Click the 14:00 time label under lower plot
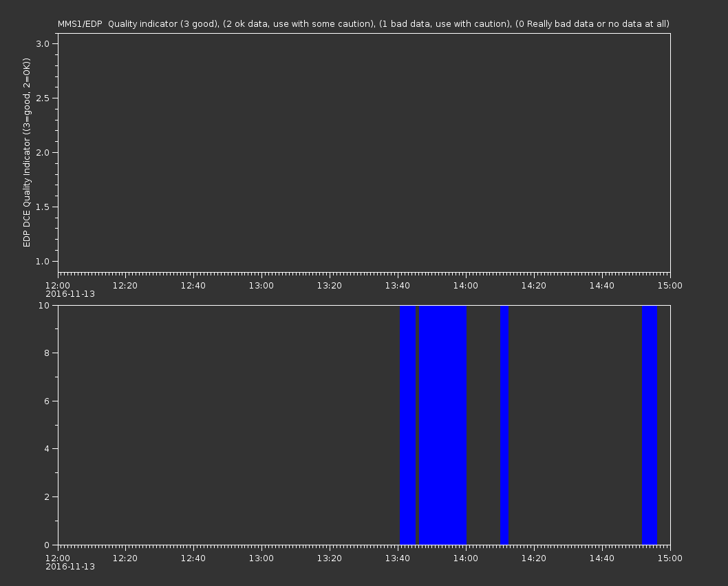This screenshot has height=586, width=728. [466, 558]
